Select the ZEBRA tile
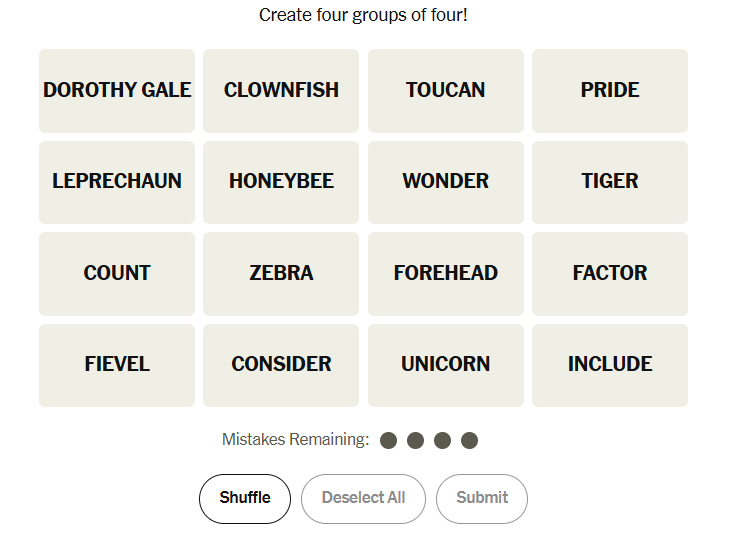Image resolution: width=732 pixels, height=535 pixels. pyautogui.click(x=281, y=273)
